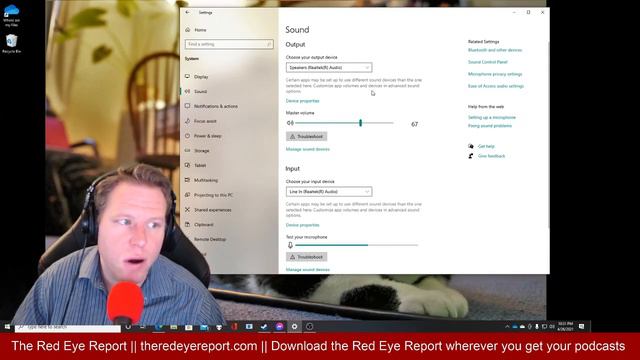Open Tablet settings page
This screenshot has height=360, width=640.
tap(200, 165)
